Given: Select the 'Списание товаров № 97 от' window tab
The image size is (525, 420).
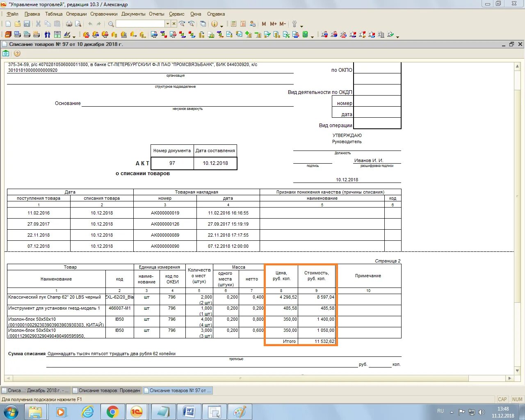Looking at the screenshot, I should pos(178,390).
